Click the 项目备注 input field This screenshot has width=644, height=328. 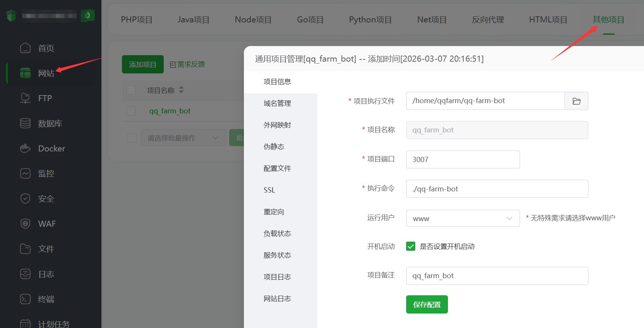click(x=497, y=276)
